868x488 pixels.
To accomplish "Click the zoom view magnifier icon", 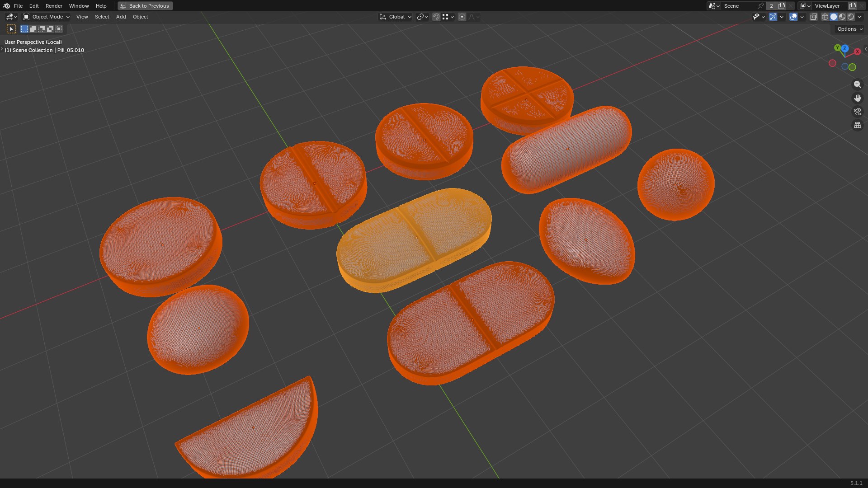I will pyautogui.click(x=857, y=84).
